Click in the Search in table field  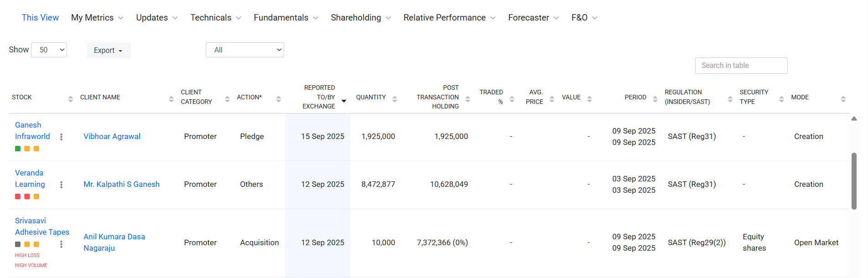tap(741, 66)
